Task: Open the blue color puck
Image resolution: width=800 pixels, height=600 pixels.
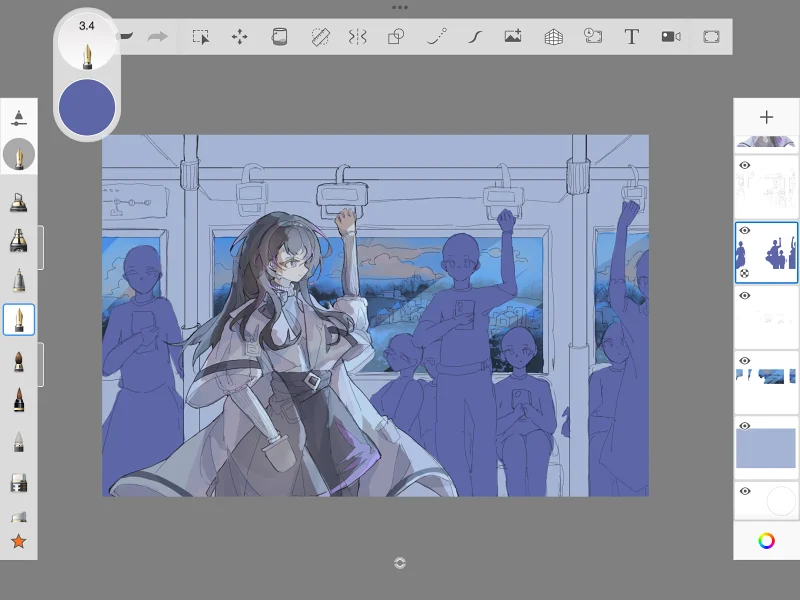Action: pos(87,107)
